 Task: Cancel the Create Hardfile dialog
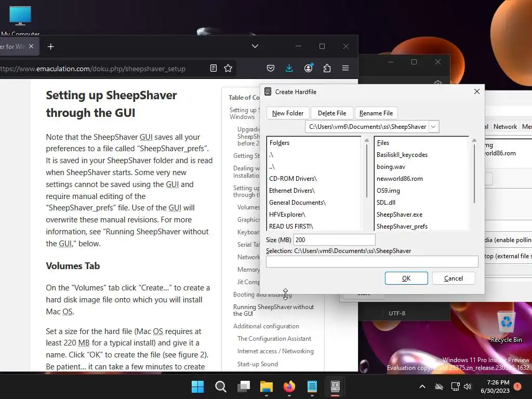[x=453, y=278]
